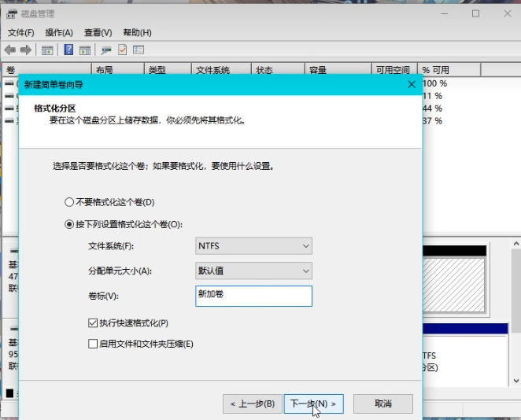Minimize the Disk Management window
The height and width of the screenshot is (420, 521).
coord(444,13)
